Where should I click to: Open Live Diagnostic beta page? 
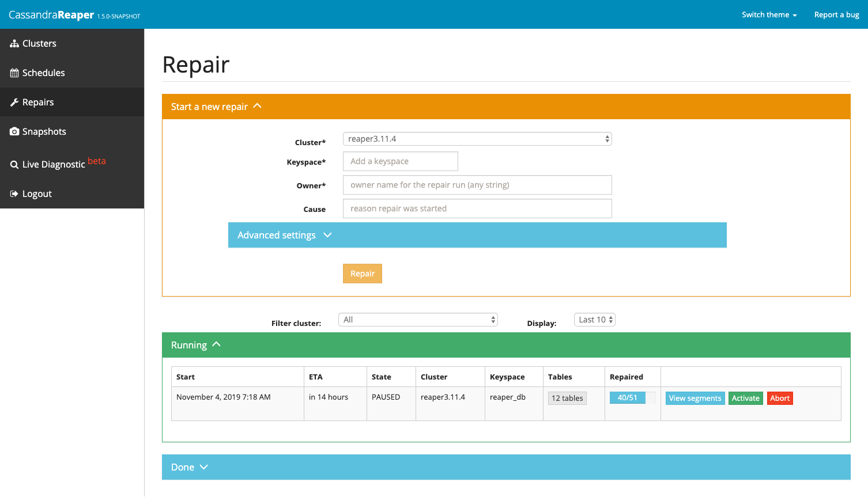click(x=72, y=164)
